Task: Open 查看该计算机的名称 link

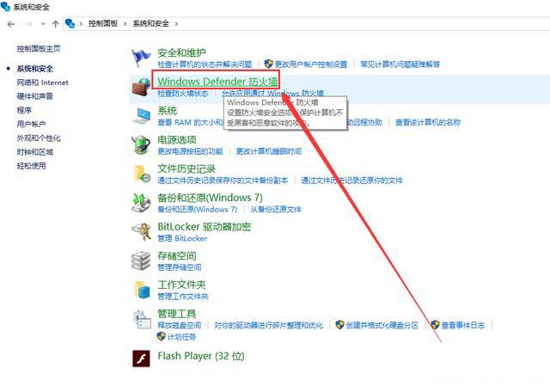Action: tap(428, 122)
